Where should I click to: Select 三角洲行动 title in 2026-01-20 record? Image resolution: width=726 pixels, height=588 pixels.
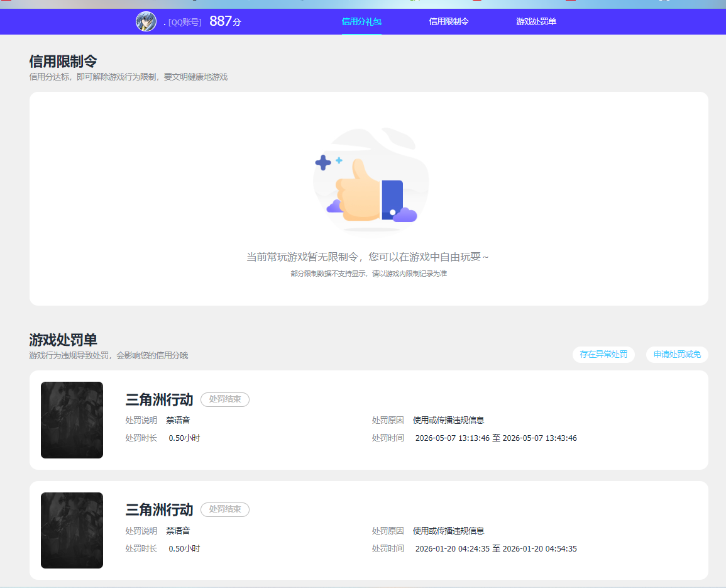click(159, 509)
